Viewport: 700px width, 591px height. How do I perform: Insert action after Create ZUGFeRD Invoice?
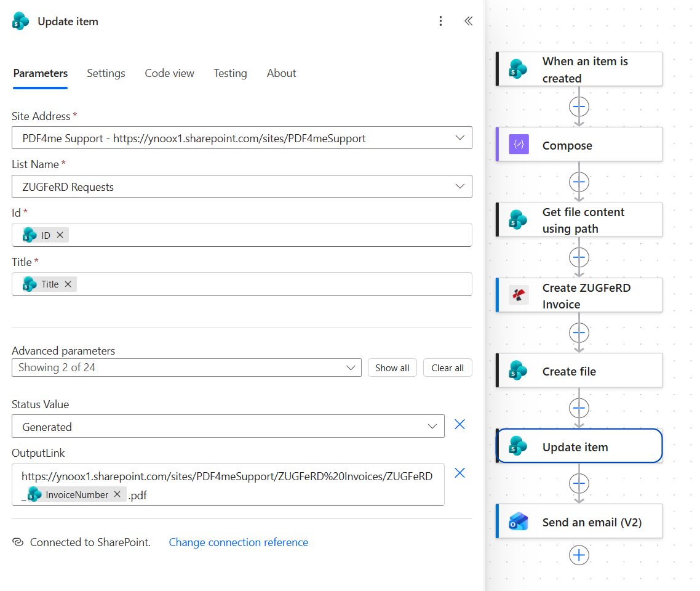tap(579, 333)
